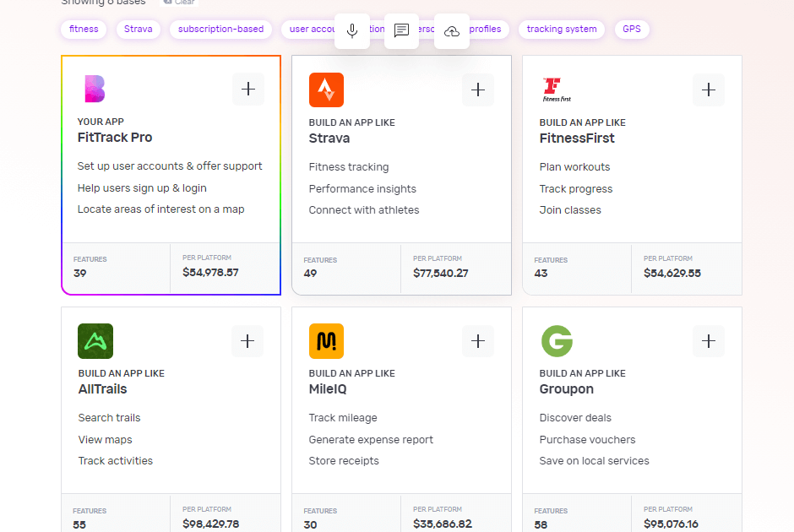The width and height of the screenshot is (794, 532).
Task: Click the $54,629.55 price on FitnessFirst
Action: pos(672,274)
